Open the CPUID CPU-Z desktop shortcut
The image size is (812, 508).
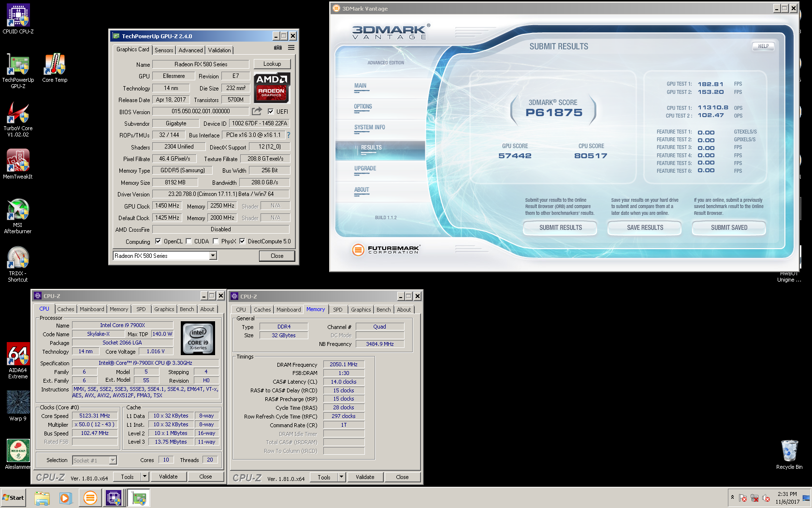(18, 18)
